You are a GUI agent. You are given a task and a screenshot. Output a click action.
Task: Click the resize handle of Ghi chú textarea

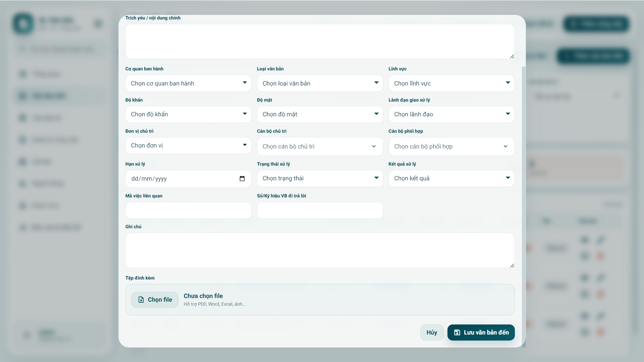(512, 265)
